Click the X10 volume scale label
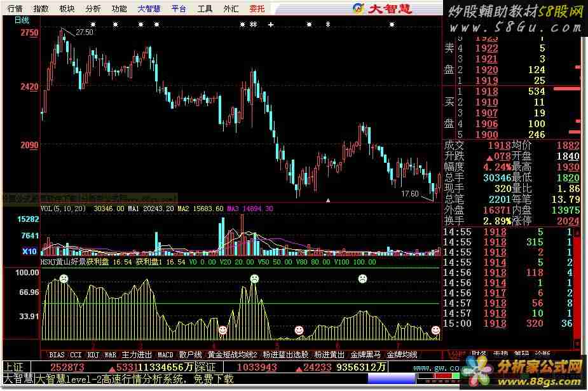The image size is (588, 391). [x=29, y=251]
